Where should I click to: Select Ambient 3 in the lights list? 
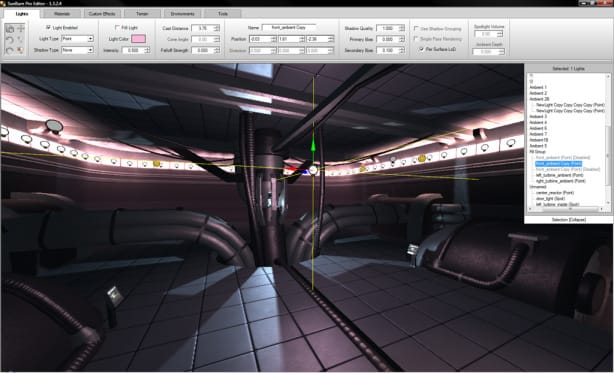pos(538,117)
